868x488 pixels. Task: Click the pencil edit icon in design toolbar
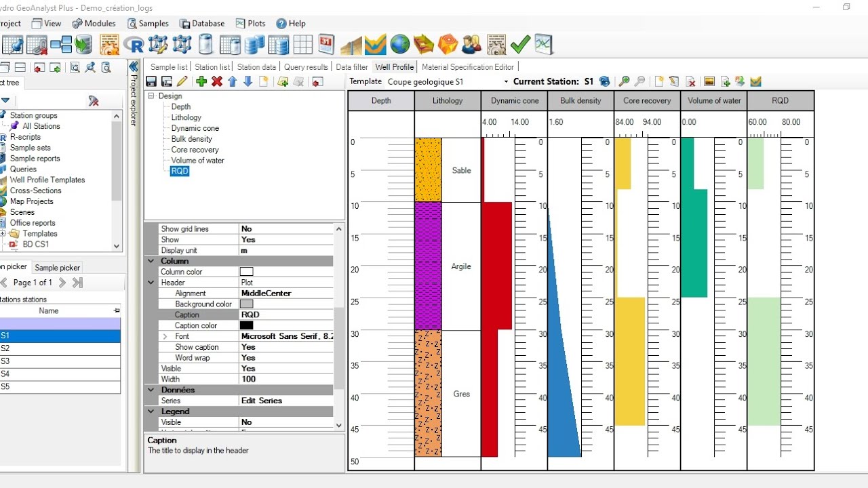[x=182, y=81]
